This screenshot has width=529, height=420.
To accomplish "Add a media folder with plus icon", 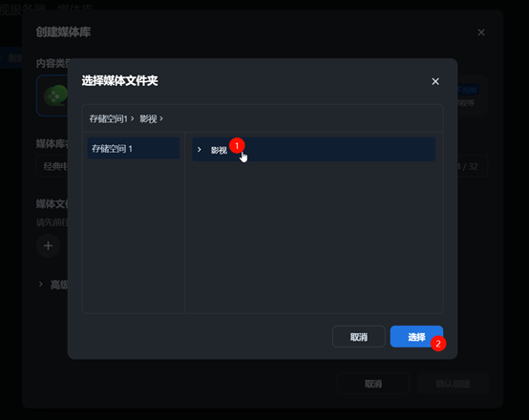I will (49, 245).
